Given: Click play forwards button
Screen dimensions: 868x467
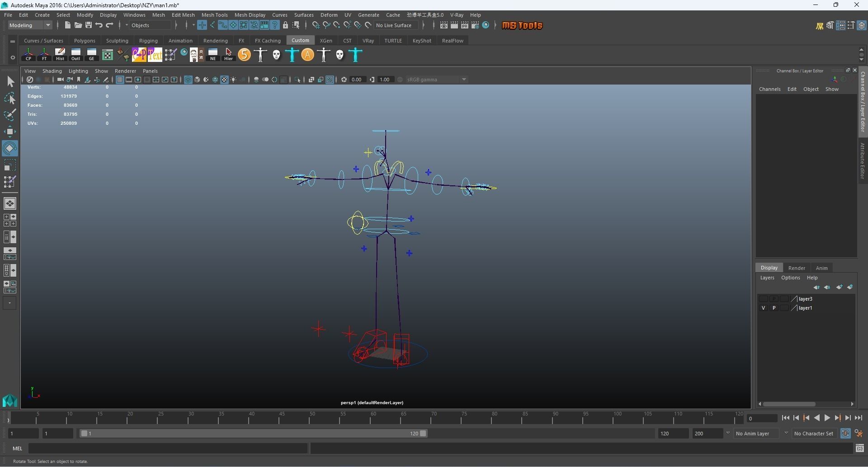Looking at the screenshot, I should click(x=827, y=418).
